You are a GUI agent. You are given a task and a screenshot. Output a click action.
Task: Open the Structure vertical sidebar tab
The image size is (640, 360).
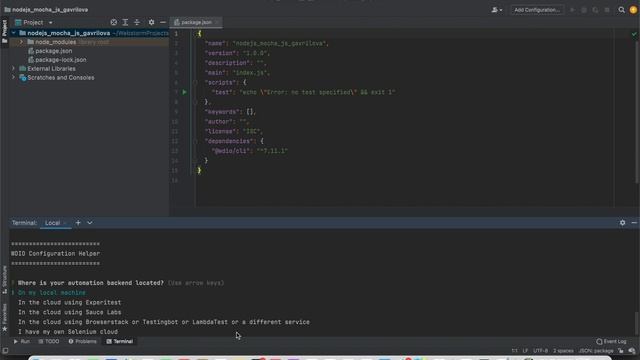pyautogui.click(x=4, y=280)
